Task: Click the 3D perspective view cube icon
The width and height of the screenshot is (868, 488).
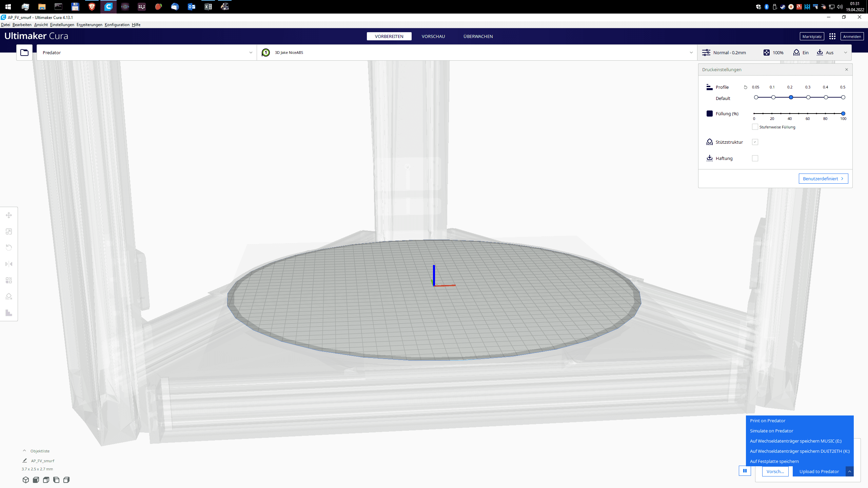Action: pos(26,480)
